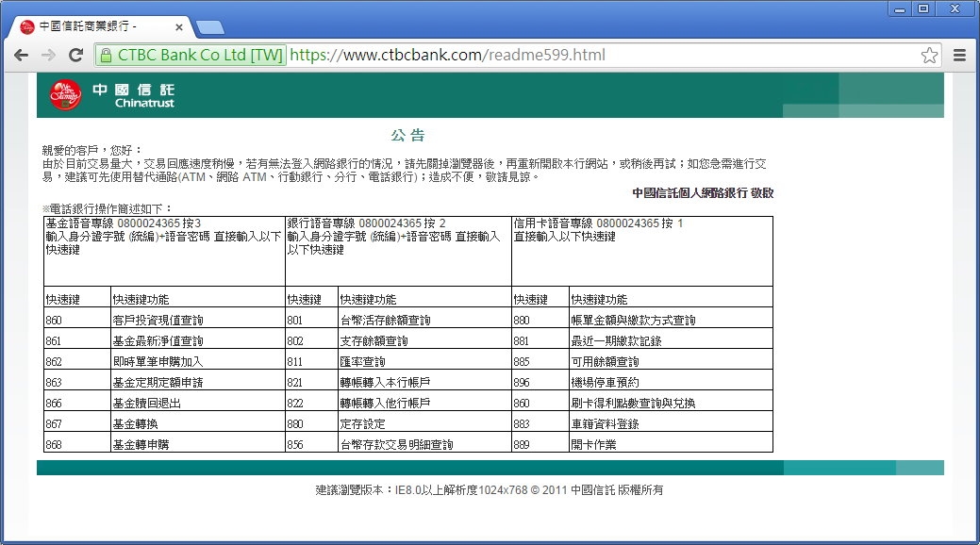Click the Chinatrust logo in header
The image size is (980, 545).
point(112,95)
